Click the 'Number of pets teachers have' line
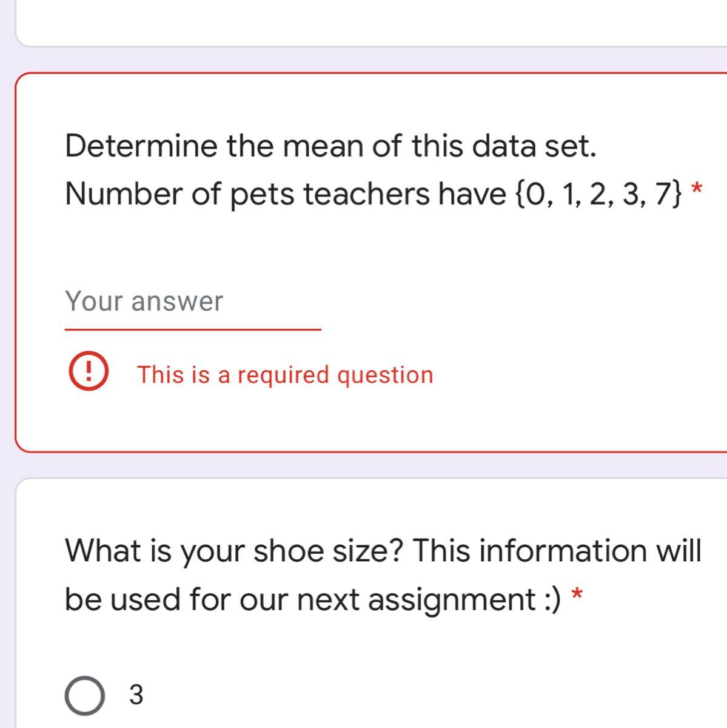The width and height of the screenshot is (727, 728). click(x=285, y=195)
